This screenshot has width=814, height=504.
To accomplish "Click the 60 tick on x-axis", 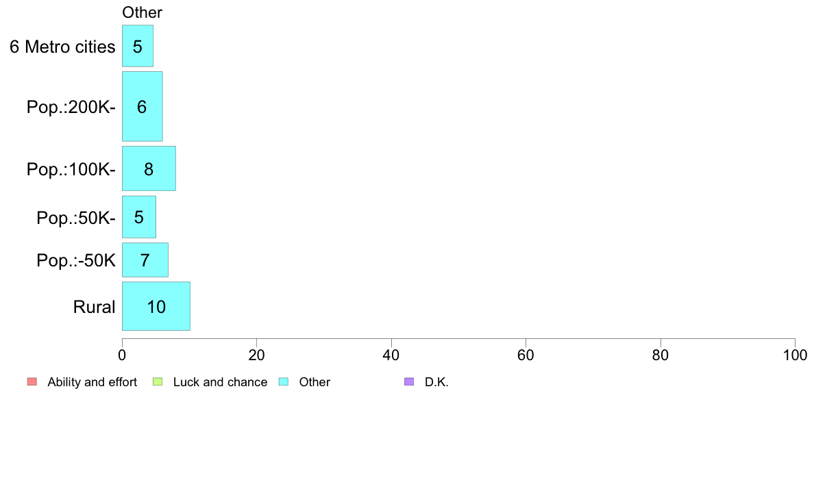I will tap(526, 355).
